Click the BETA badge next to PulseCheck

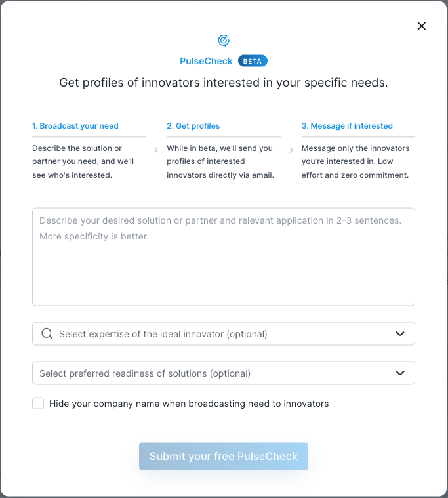click(x=253, y=61)
